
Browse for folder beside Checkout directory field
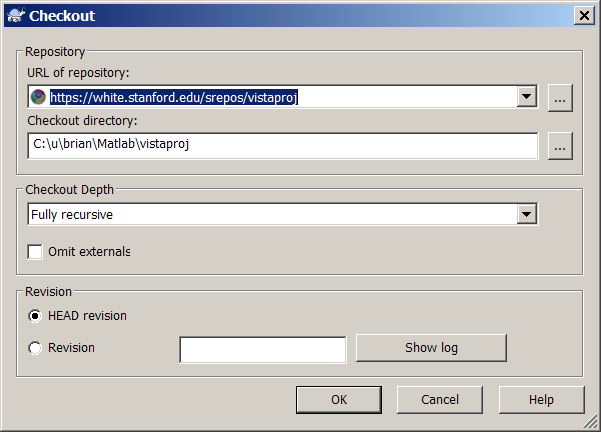[x=560, y=145]
